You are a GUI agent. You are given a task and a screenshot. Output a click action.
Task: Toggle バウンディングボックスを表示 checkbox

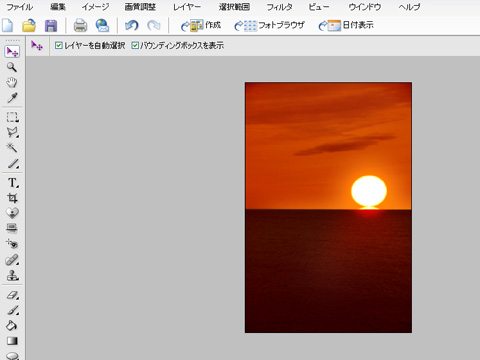click(135, 45)
